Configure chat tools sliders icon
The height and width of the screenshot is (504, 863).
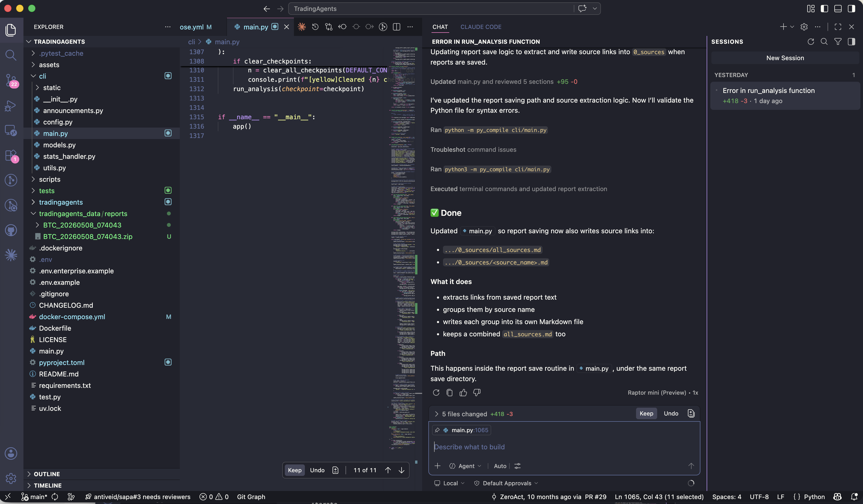517,466
